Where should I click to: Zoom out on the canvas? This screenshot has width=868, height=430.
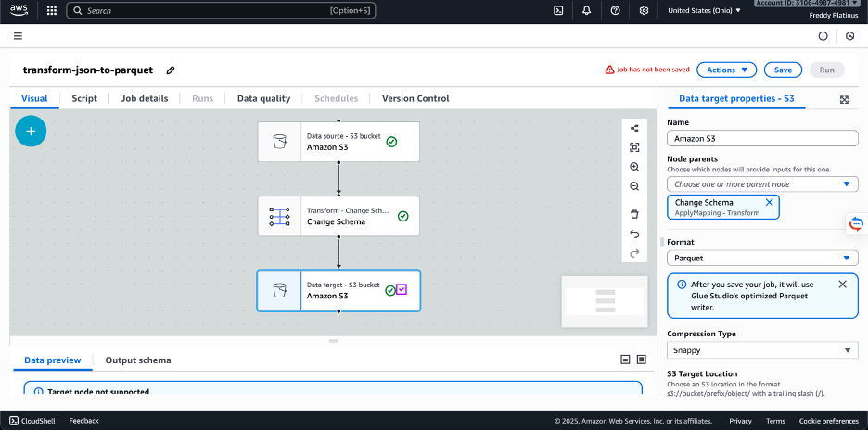634,186
